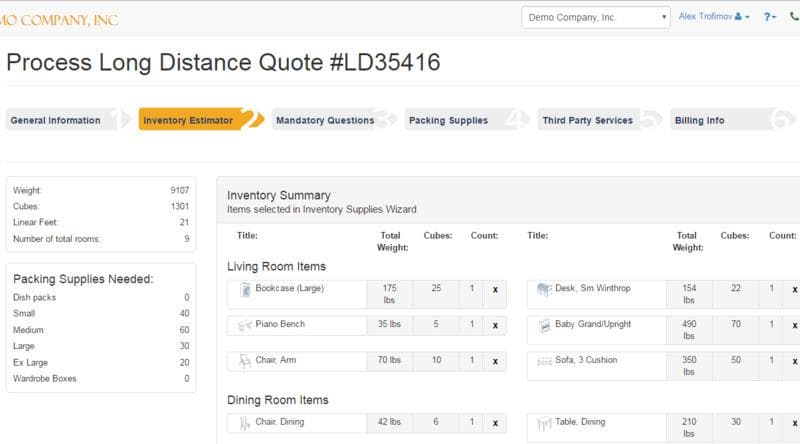This screenshot has width=800, height=444.
Task: Click the Process Long Distance Quote title
Action: click(x=223, y=62)
